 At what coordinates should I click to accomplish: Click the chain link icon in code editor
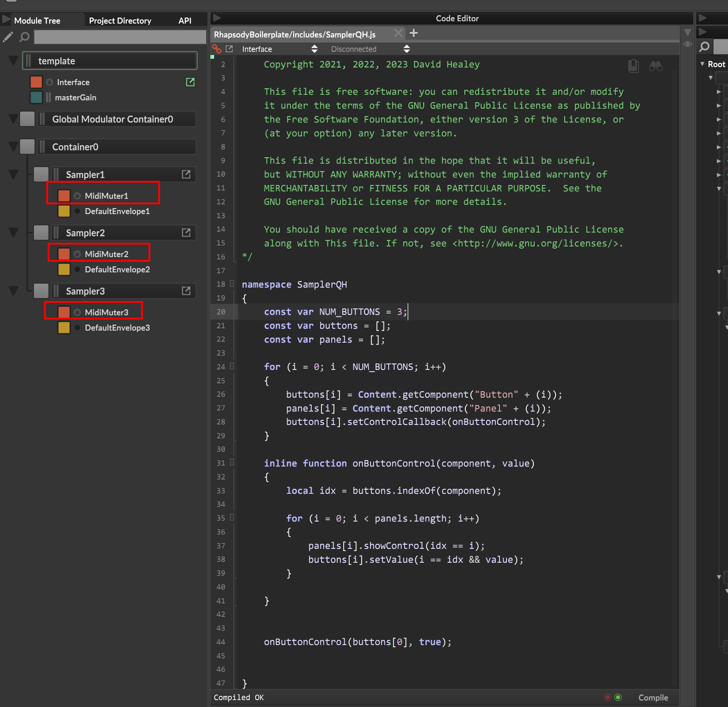216,49
